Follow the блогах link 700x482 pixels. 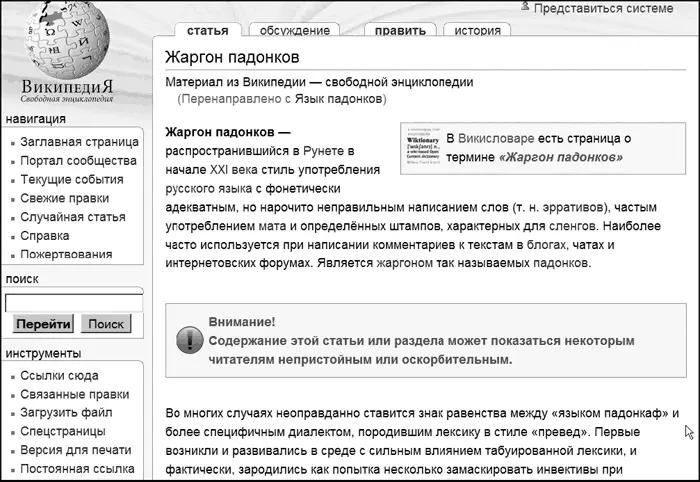[x=548, y=245]
